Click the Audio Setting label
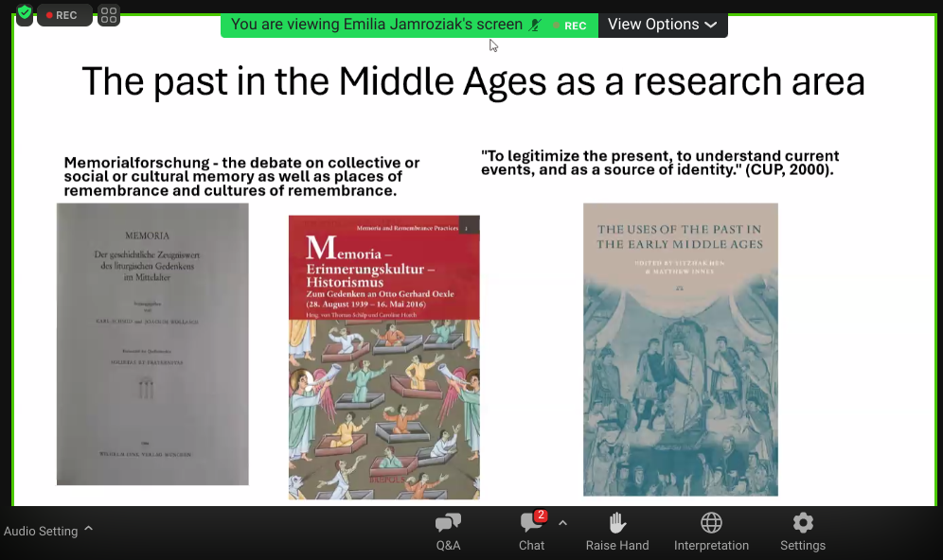 pyautogui.click(x=41, y=532)
